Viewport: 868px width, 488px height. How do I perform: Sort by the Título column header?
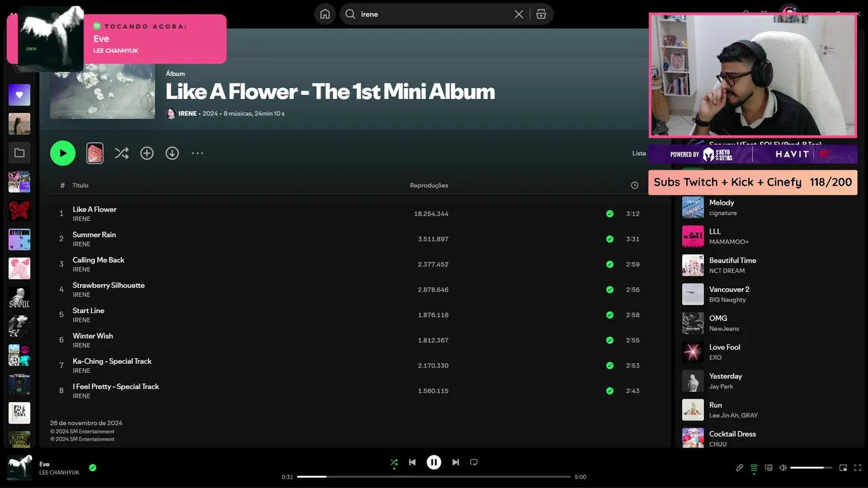[80, 185]
